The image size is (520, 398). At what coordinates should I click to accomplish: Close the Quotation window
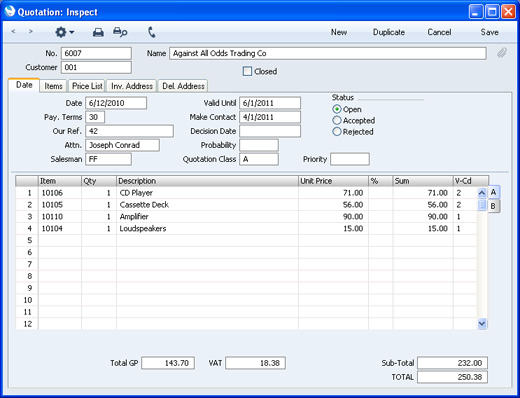(x=508, y=12)
